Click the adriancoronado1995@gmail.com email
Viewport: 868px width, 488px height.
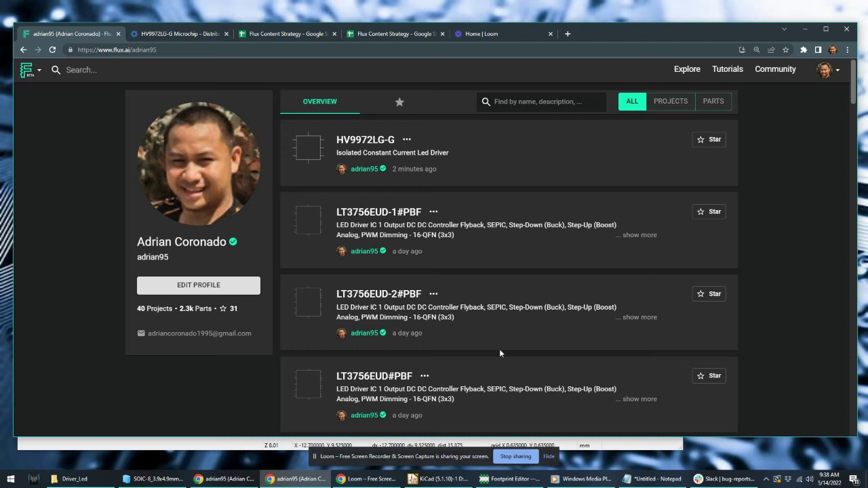pyautogui.click(x=199, y=333)
